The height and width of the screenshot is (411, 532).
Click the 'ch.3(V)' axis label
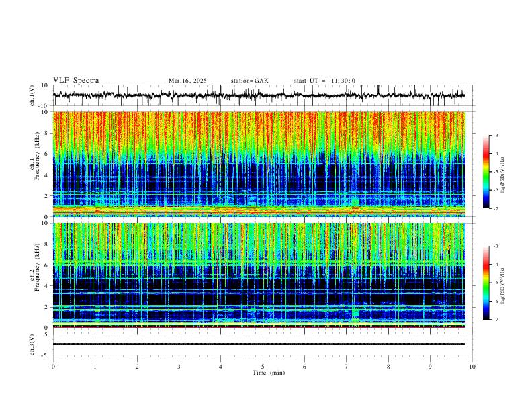tap(32, 345)
